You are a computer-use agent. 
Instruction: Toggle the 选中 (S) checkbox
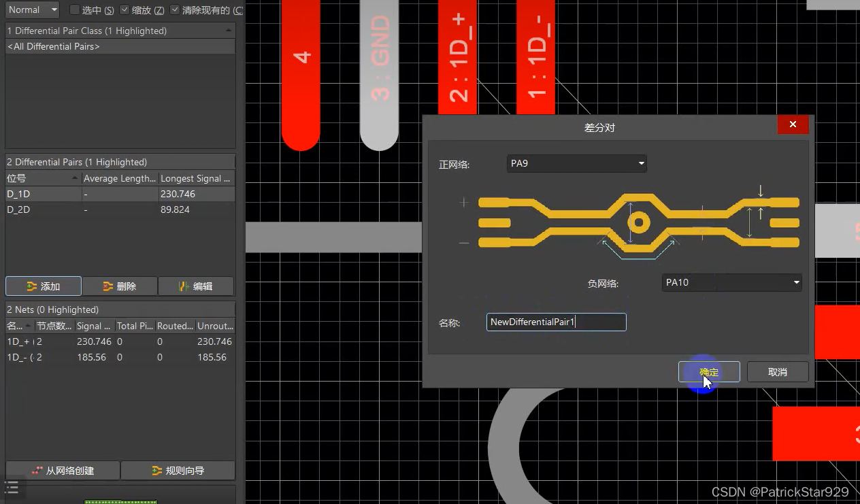[x=75, y=10]
